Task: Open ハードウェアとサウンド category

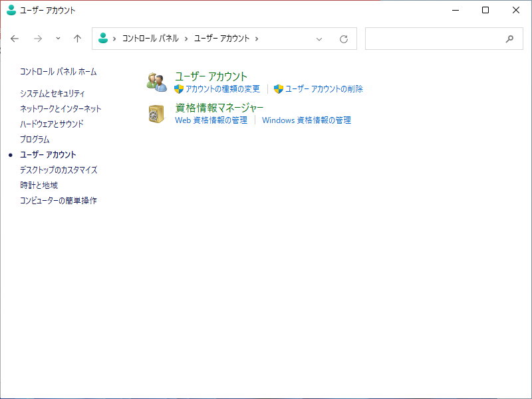Action: pyautogui.click(x=52, y=124)
